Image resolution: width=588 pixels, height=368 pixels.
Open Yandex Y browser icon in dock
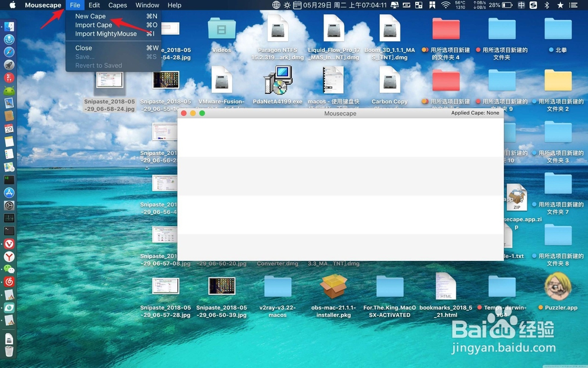[x=9, y=257]
